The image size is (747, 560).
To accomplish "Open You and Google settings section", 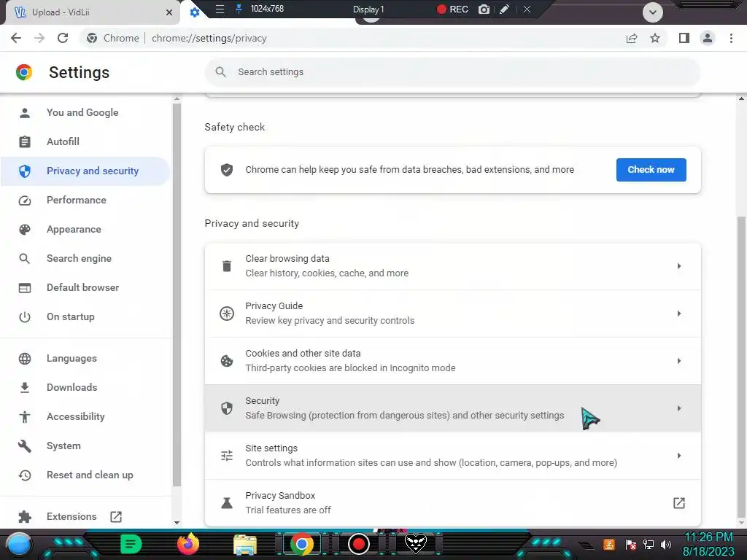I will (x=85, y=113).
